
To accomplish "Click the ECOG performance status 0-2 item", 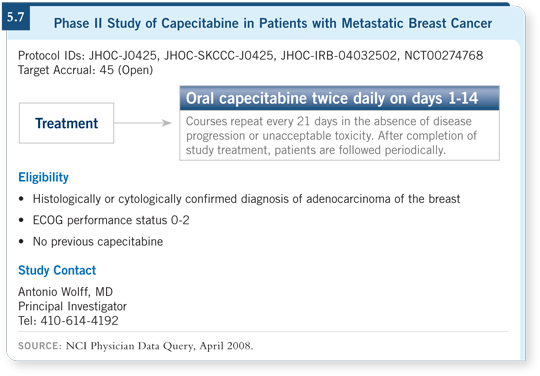I will coord(111,220).
